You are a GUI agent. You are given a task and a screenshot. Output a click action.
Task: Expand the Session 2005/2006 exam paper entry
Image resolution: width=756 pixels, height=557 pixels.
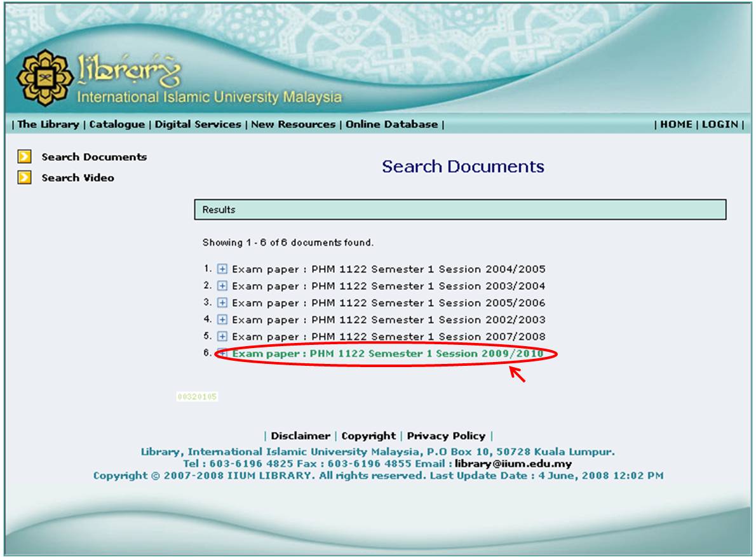pyautogui.click(x=222, y=302)
